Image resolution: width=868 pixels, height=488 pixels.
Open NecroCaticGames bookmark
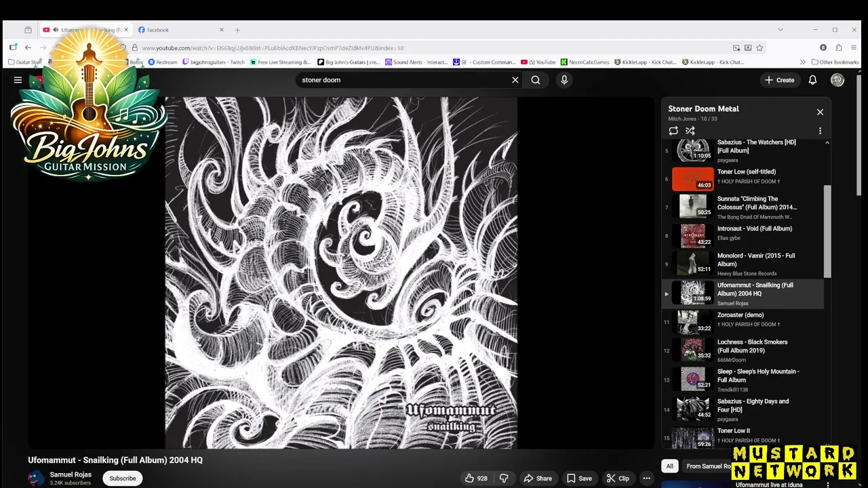coord(585,62)
